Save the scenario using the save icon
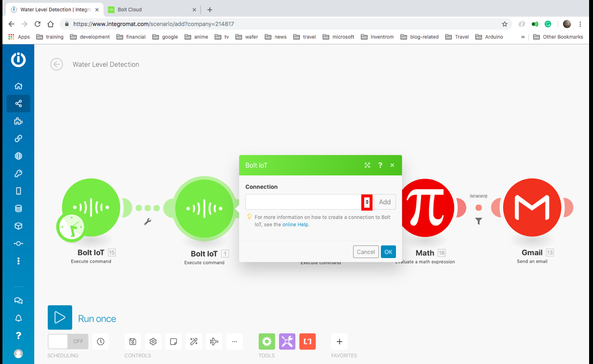 [132, 342]
